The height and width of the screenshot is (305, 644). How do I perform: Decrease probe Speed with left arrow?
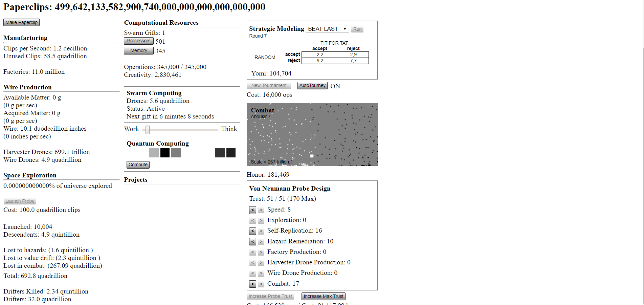252,210
